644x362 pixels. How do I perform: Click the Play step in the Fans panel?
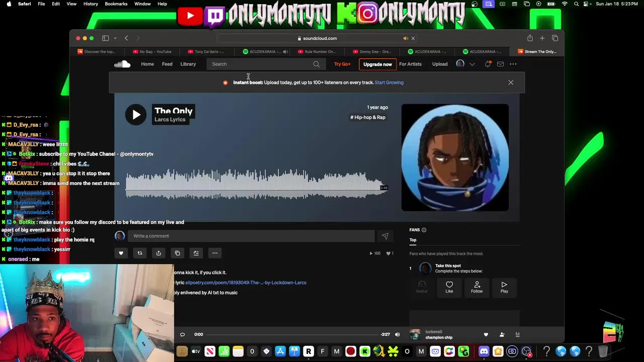point(504,287)
